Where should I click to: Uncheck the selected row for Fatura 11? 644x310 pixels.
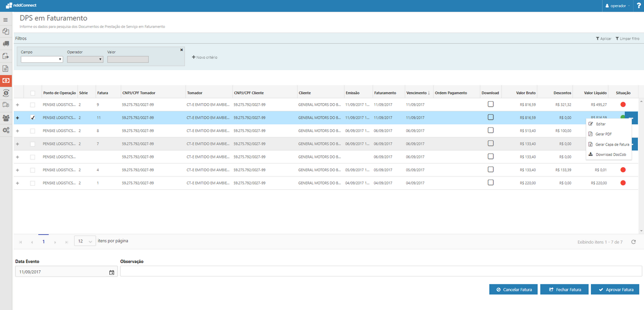pyautogui.click(x=33, y=118)
